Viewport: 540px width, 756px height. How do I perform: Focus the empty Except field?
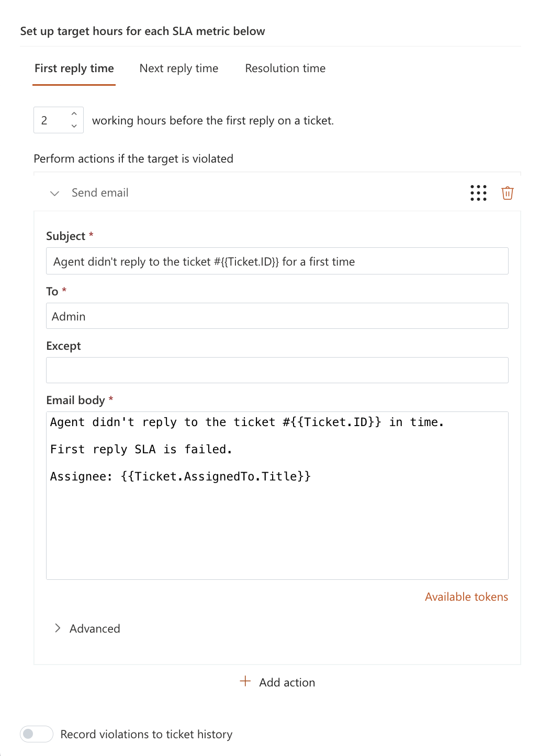pyautogui.click(x=277, y=370)
